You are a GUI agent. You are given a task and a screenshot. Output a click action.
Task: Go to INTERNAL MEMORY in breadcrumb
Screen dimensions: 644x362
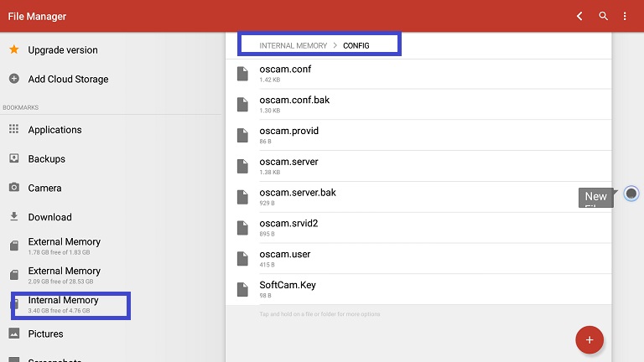coord(293,45)
